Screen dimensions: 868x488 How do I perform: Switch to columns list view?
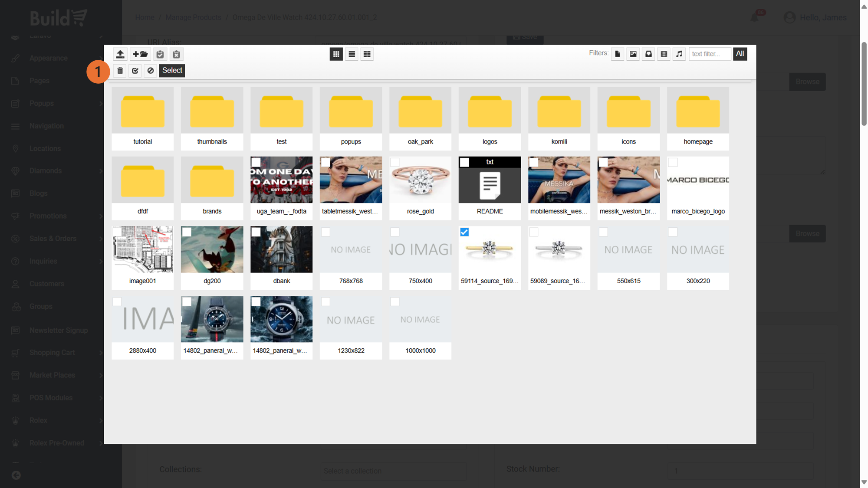(367, 54)
